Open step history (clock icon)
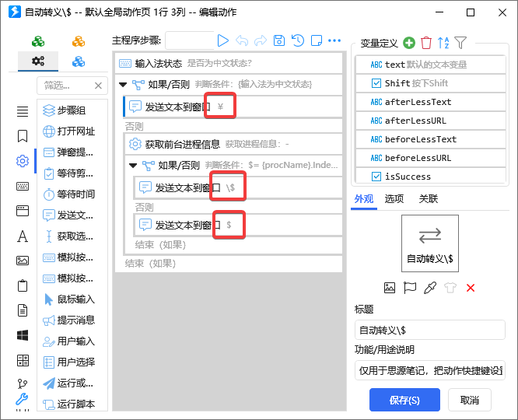 [298, 40]
